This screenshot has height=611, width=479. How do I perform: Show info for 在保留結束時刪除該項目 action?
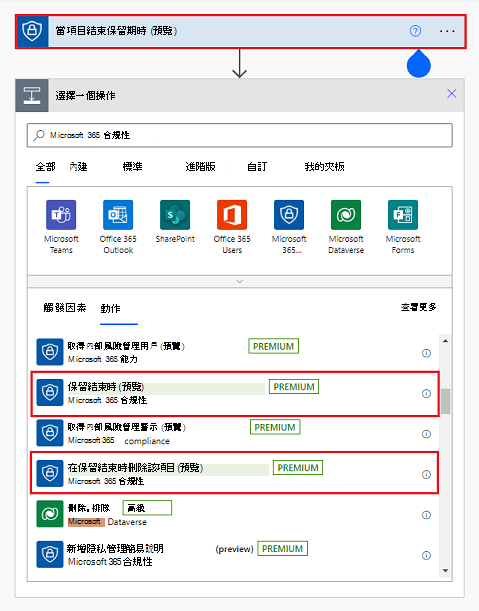[x=426, y=475]
